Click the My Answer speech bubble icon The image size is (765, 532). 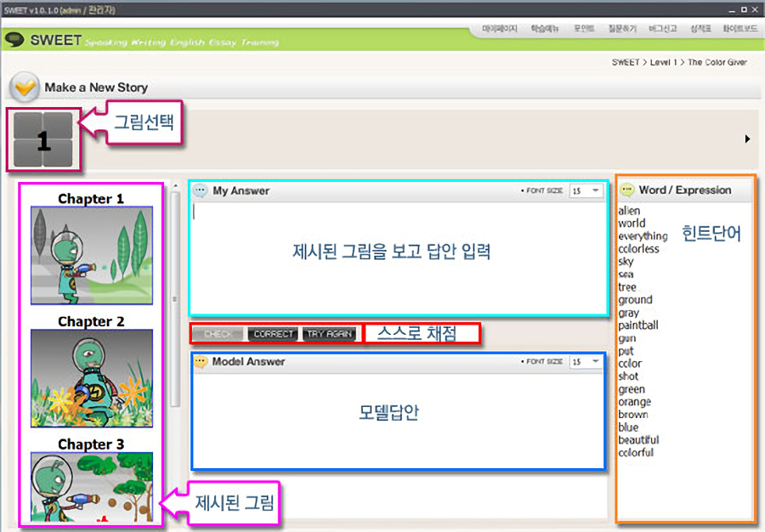201,191
